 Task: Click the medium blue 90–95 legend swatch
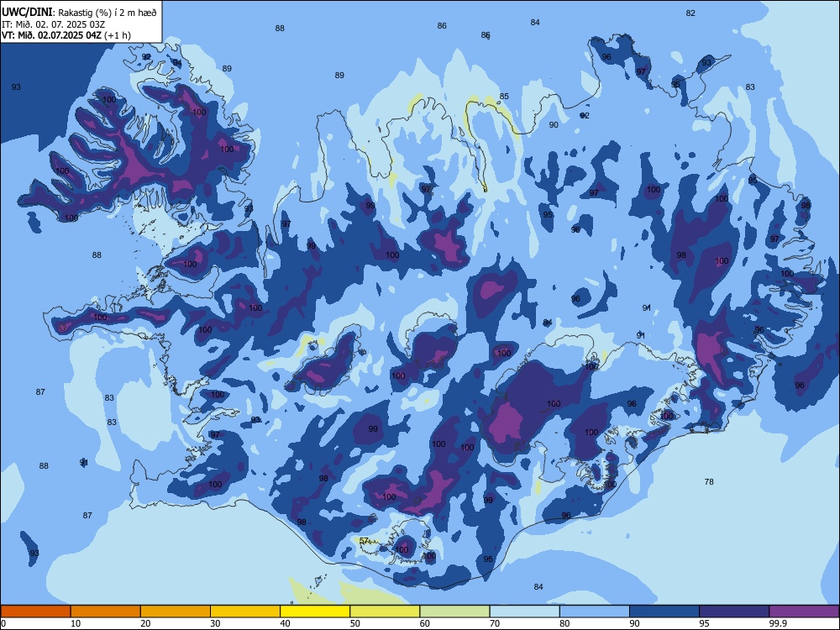click(664, 612)
